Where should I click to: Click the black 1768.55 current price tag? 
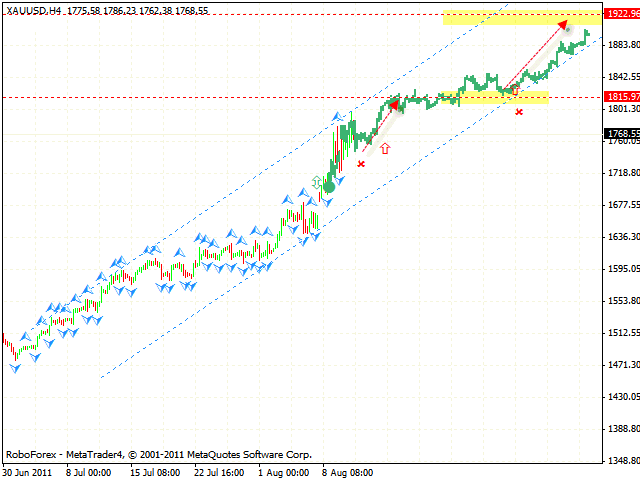621,133
